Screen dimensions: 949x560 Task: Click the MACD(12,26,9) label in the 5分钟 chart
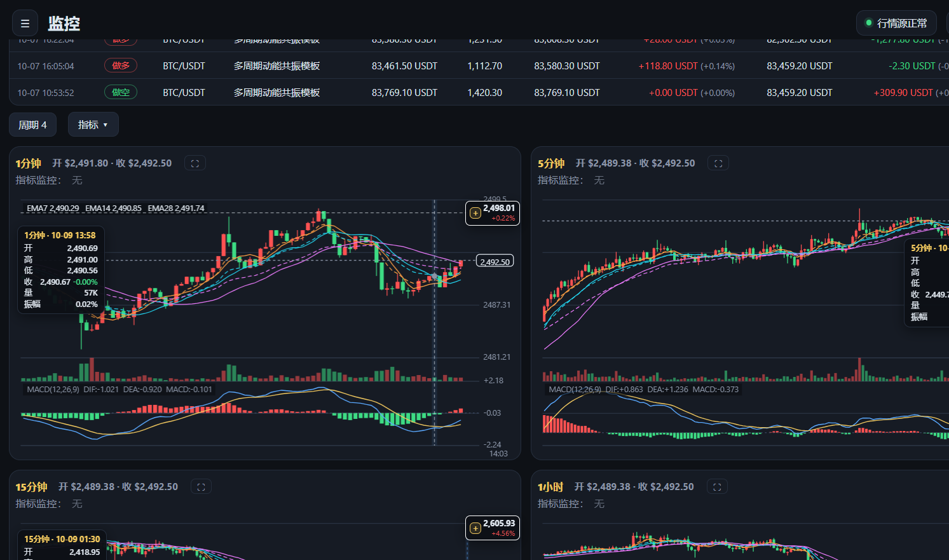pyautogui.click(x=575, y=390)
